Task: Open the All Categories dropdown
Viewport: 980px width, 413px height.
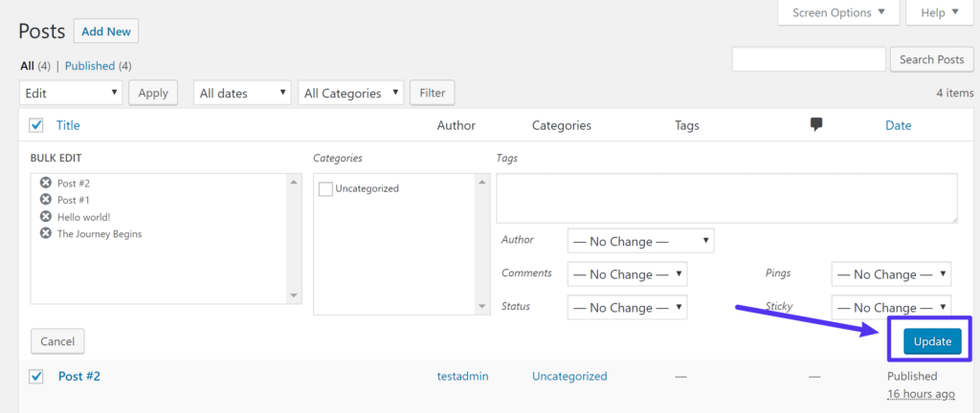Action: [350, 93]
